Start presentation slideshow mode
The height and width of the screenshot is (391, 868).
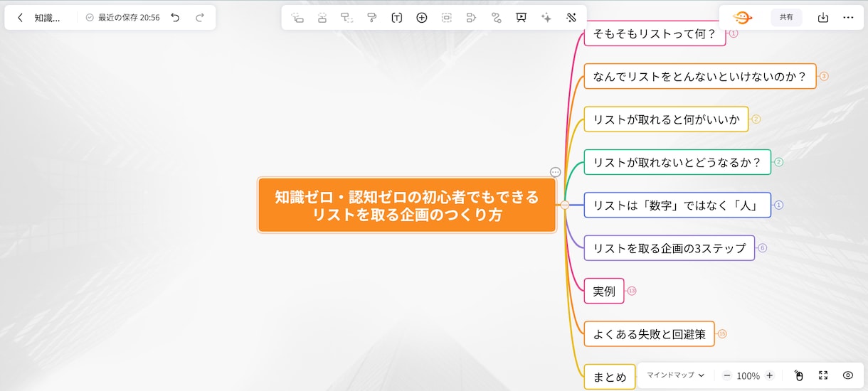pyautogui.click(x=521, y=18)
